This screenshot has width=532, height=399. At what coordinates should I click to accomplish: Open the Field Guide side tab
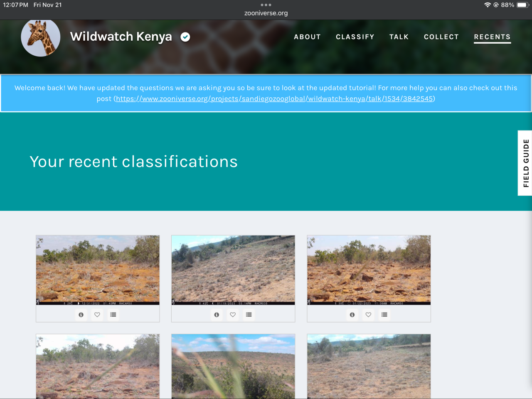(525, 163)
